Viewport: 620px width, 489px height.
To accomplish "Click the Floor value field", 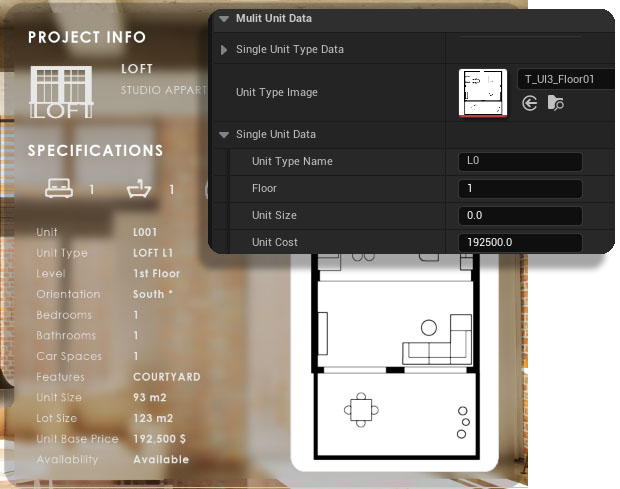I will (x=519, y=188).
